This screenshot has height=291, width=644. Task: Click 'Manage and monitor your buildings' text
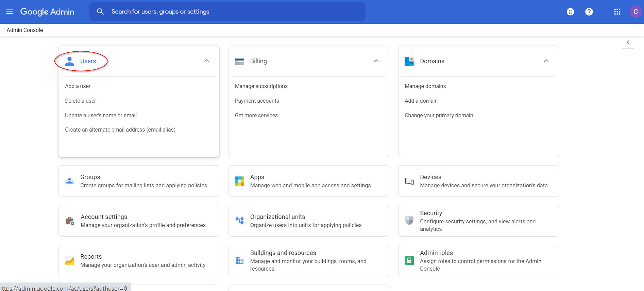tap(308, 265)
